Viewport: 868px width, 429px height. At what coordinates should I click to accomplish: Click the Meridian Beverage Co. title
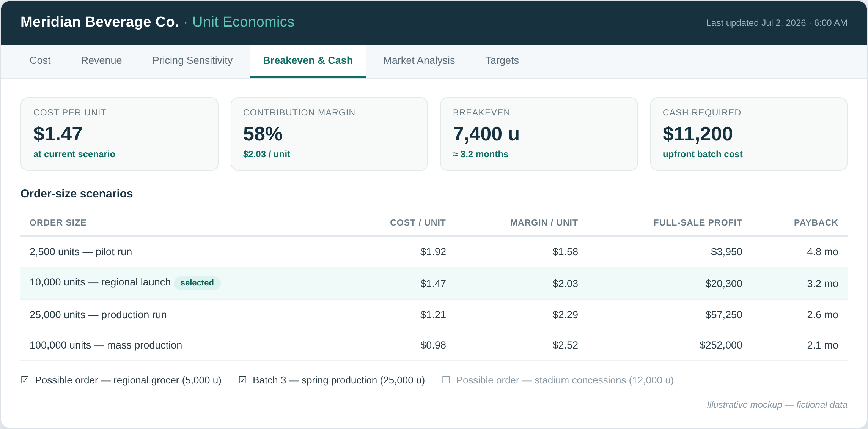100,22
